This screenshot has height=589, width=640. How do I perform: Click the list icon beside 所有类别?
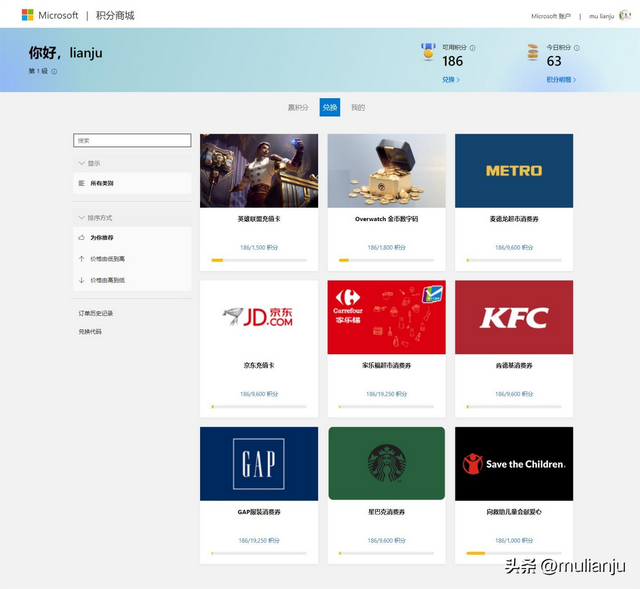[x=81, y=183]
